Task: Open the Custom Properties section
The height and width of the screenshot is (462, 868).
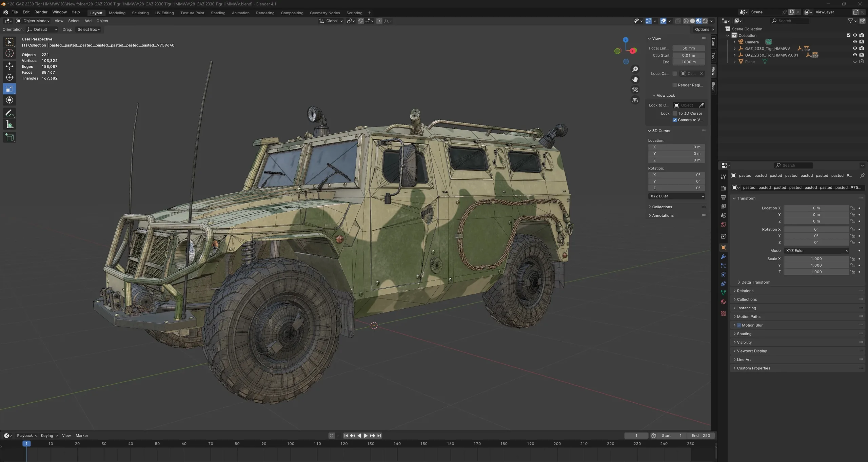Action: click(x=753, y=368)
